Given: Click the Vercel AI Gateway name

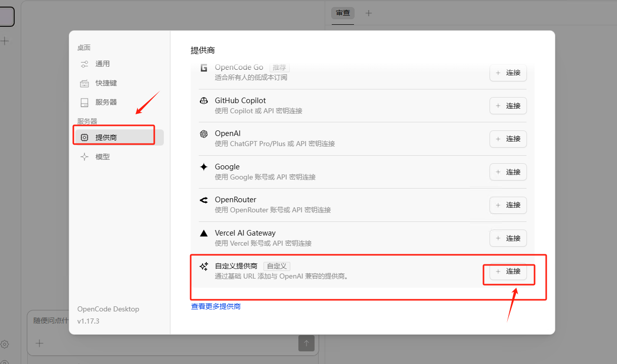Looking at the screenshot, I should 245,233.
